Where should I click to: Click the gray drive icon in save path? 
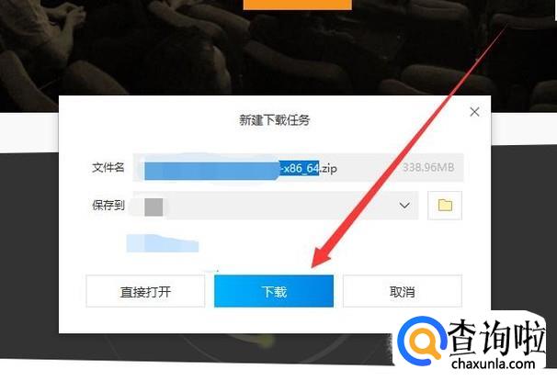(153, 207)
